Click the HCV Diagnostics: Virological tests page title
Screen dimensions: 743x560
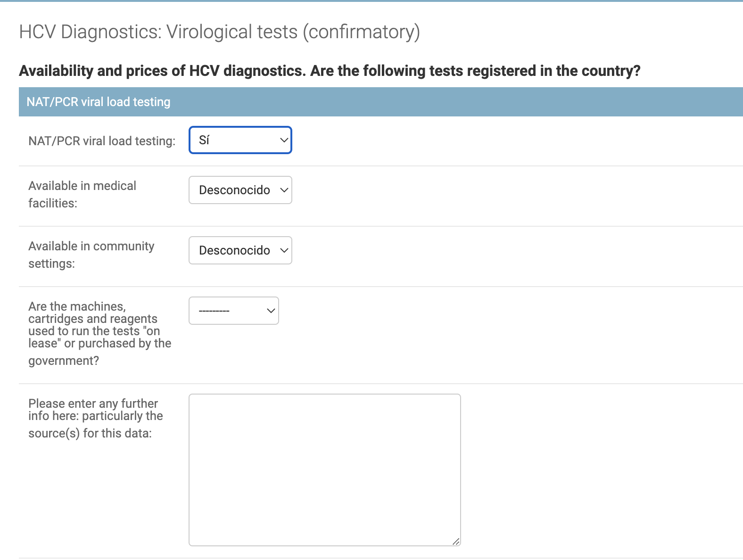[x=219, y=32]
